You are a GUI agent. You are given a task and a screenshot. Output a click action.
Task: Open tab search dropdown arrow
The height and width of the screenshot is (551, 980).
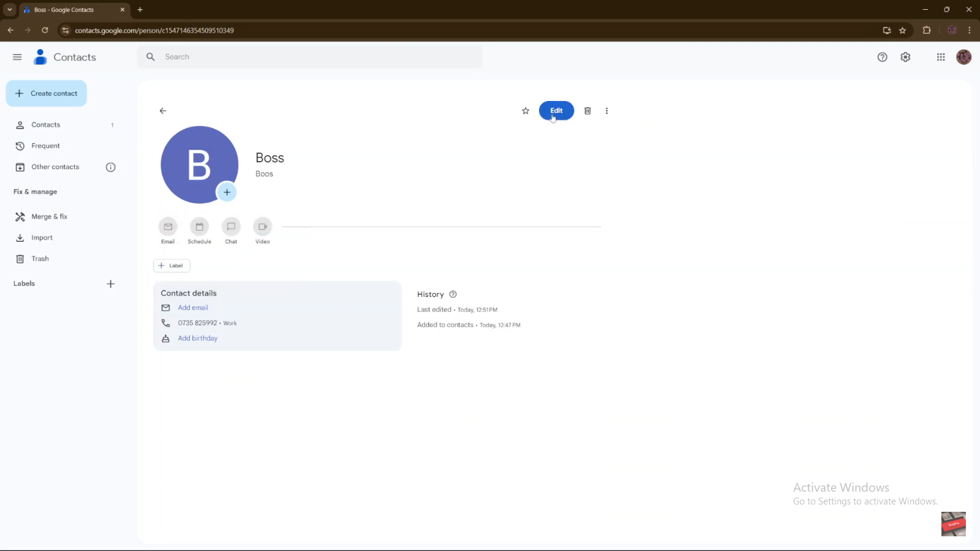(10, 10)
